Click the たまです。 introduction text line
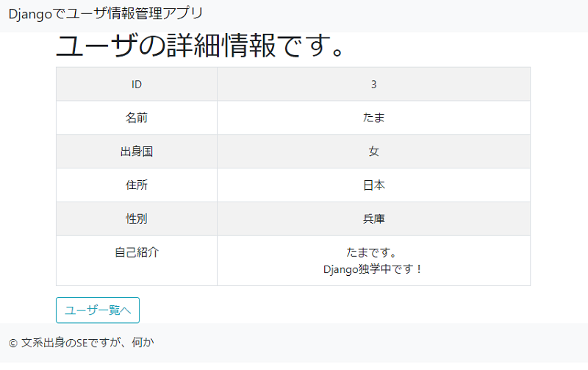The width and height of the screenshot is (588, 370). (x=372, y=252)
